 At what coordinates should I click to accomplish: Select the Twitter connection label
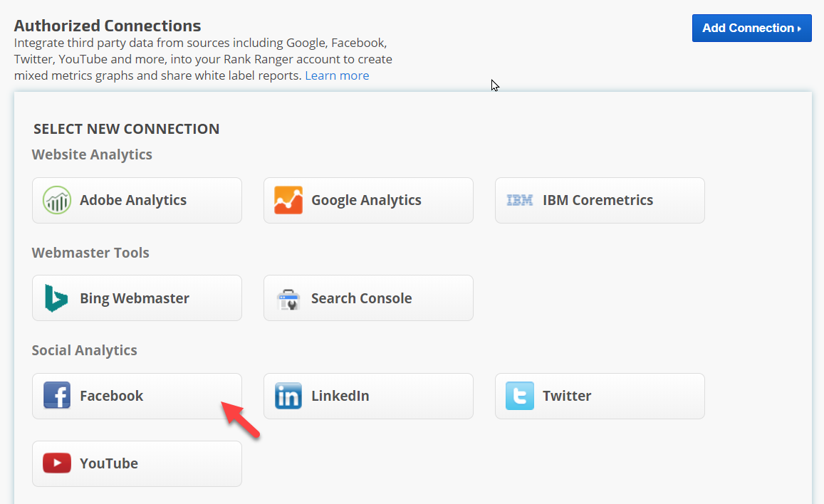pyautogui.click(x=567, y=396)
